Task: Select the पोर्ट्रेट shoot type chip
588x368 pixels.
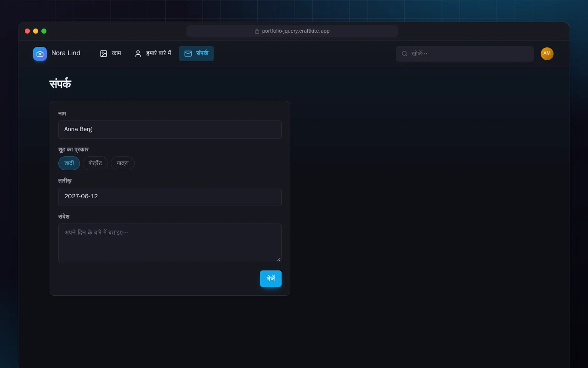Action: (95, 163)
